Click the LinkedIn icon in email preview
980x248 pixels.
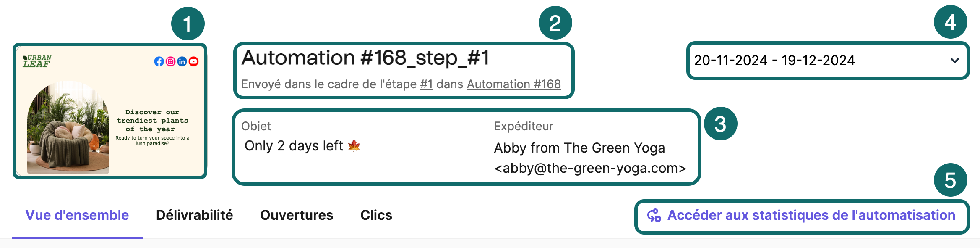pos(182,61)
